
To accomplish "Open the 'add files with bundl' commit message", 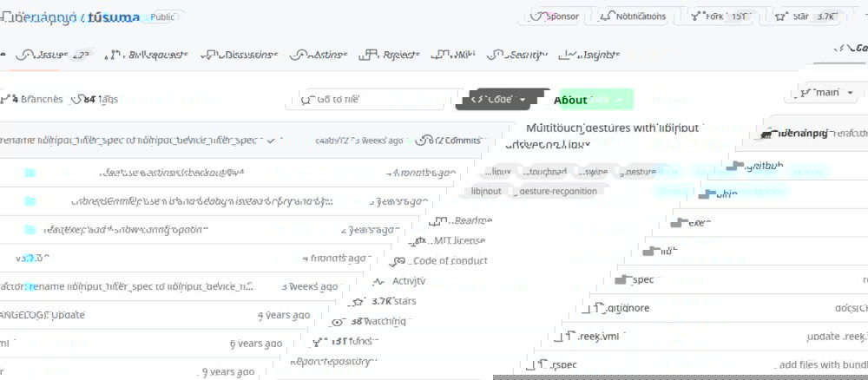I will 823,364.
